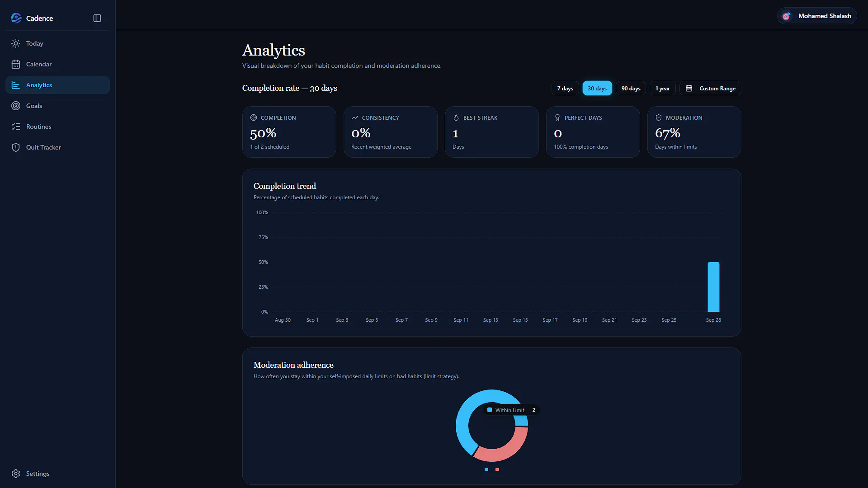The image size is (868, 488).
Task: Click the trend arrow icon on the Consistency card
Action: [355, 117]
